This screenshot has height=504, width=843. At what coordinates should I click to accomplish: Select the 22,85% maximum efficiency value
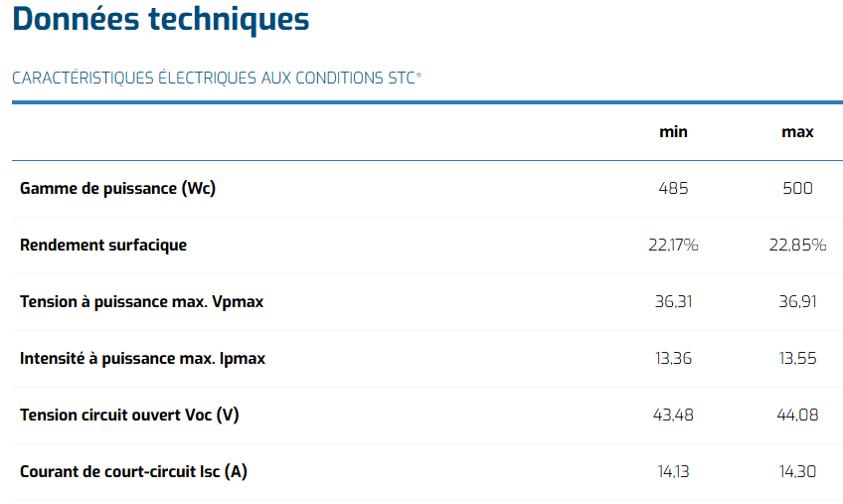(797, 245)
